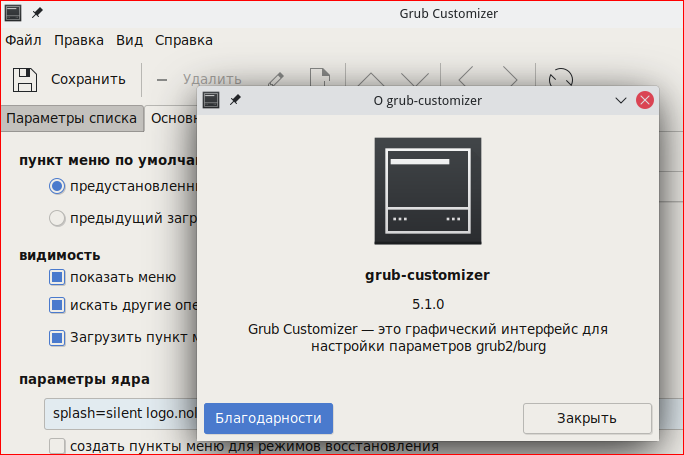Click the pencil edit icon in toolbar
This screenshot has height=455, width=684.
coord(276,79)
